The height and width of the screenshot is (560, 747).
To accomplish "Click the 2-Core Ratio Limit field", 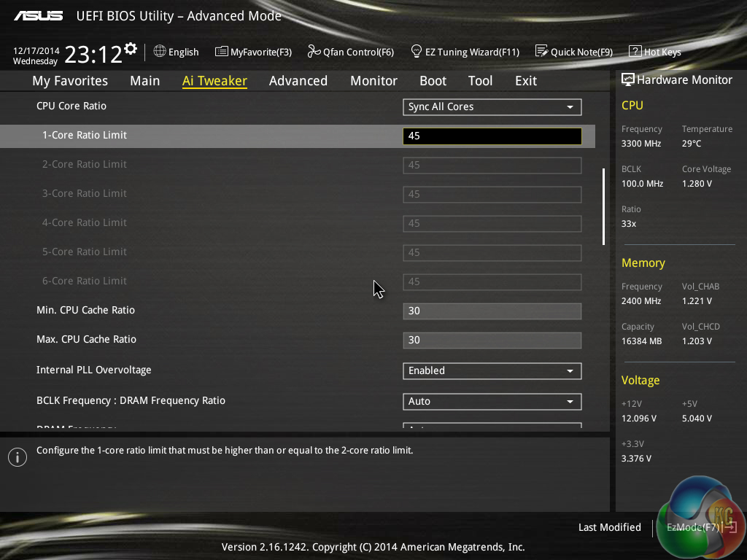I will click(x=492, y=166).
